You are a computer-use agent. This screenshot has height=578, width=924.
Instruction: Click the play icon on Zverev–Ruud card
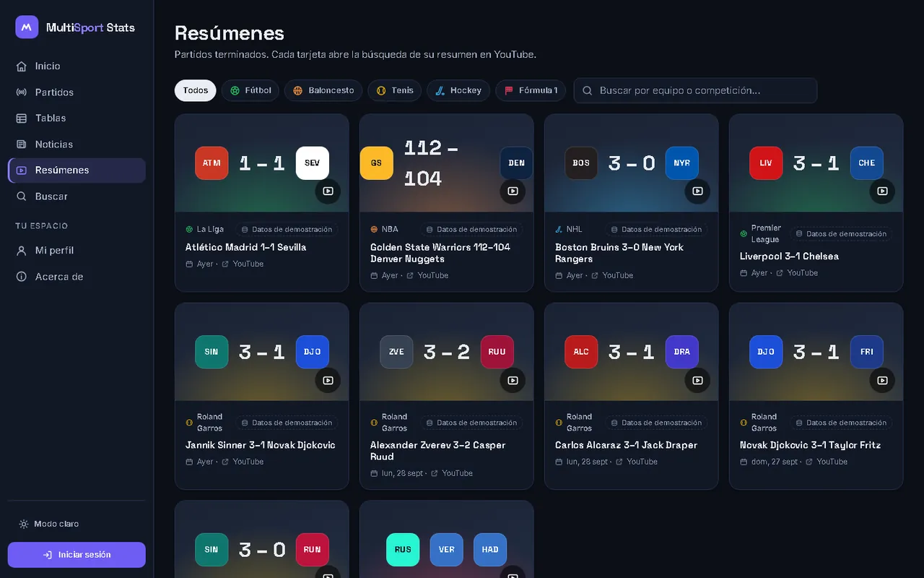click(513, 381)
